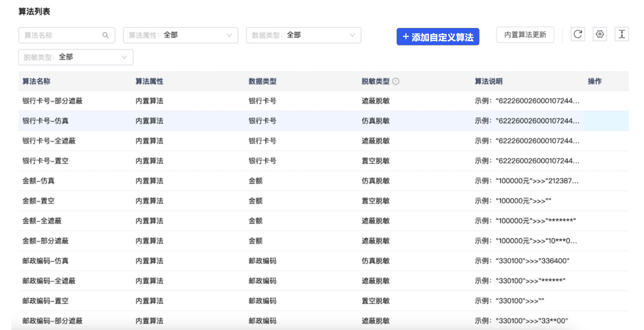
Task: Click description of 银行卡号-部分遮蔽 row
Action: (527, 101)
